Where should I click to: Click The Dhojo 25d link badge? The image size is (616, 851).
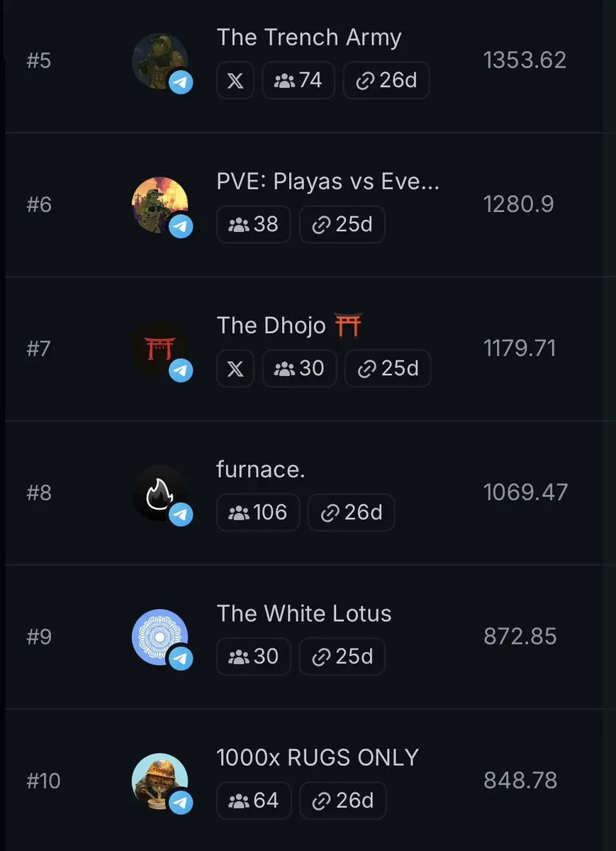pyautogui.click(x=388, y=368)
